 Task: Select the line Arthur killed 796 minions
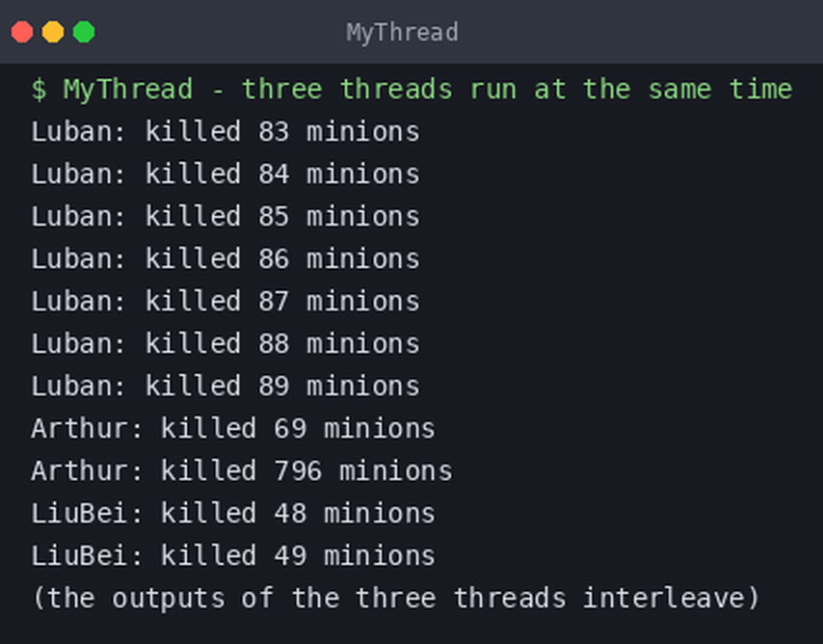tap(242, 471)
